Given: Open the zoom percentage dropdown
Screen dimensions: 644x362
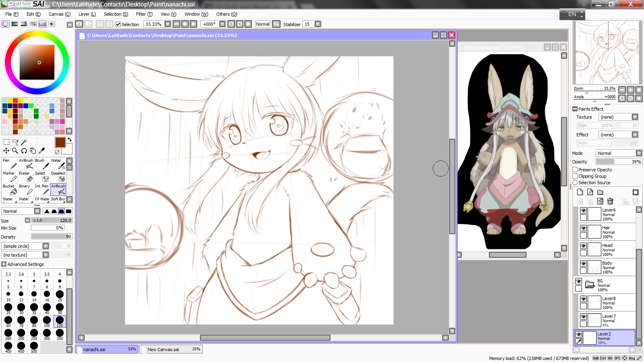Looking at the screenshot, I should [x=168, y=24].
